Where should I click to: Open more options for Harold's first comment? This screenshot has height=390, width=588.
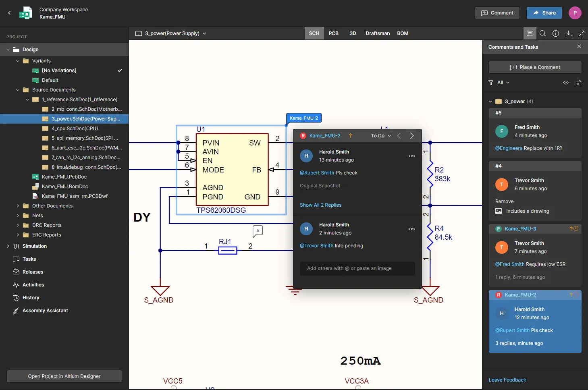411,156
